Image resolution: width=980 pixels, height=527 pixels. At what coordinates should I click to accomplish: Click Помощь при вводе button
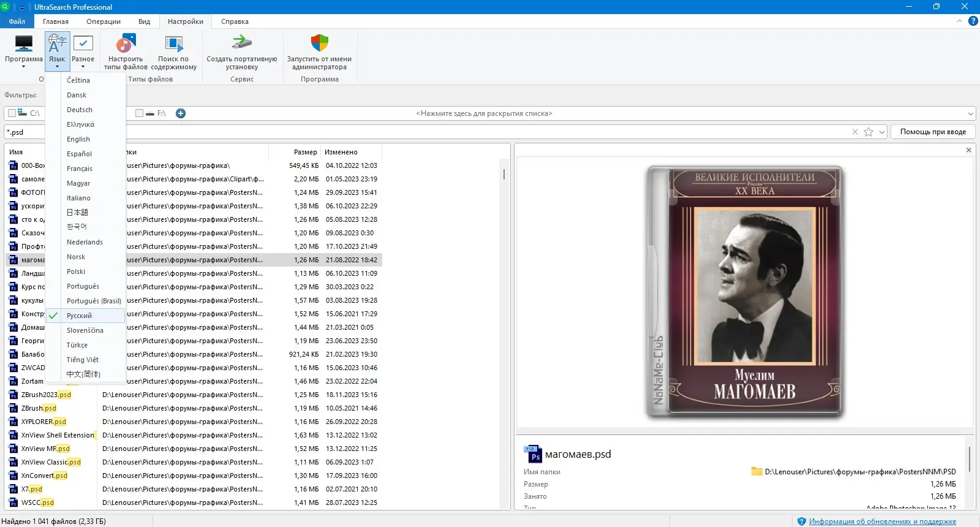click(933, 132)
